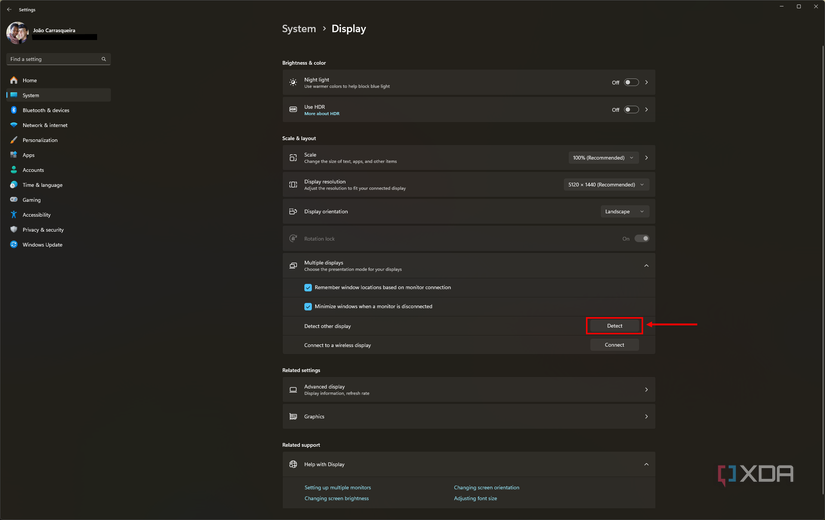This screenshot has height=520, width=825.
Task: Click the Find a setting search box
Action: [55, 59]
